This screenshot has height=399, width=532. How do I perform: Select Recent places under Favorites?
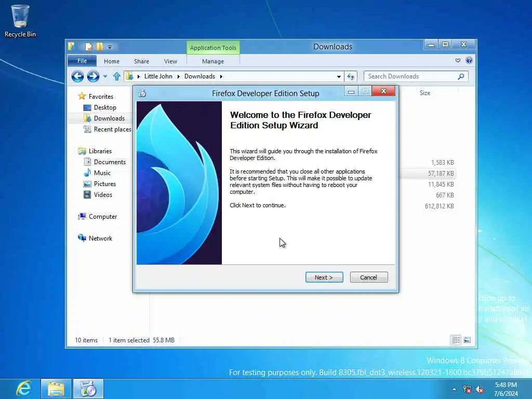(x=112, y=129)
